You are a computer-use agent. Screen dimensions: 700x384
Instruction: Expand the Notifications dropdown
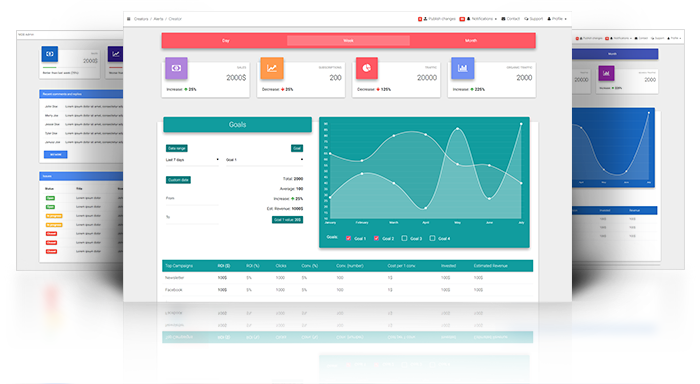point(481,19)
